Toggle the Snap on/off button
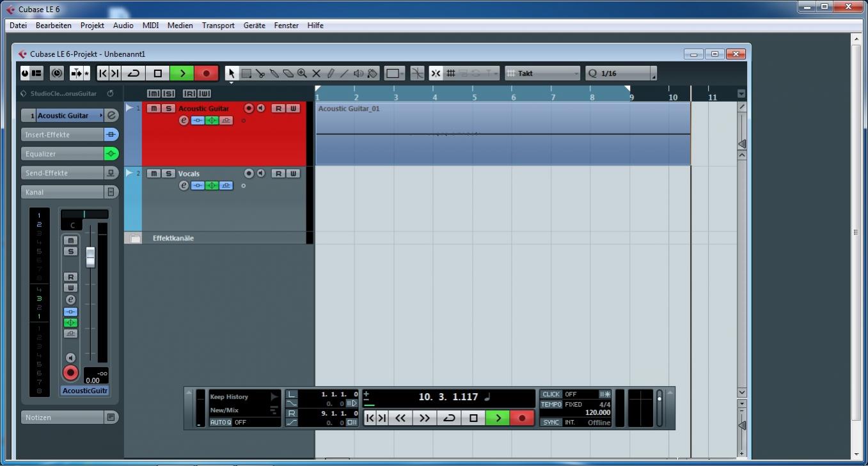This screenshot has height=466, width=868. coord(436,74)
